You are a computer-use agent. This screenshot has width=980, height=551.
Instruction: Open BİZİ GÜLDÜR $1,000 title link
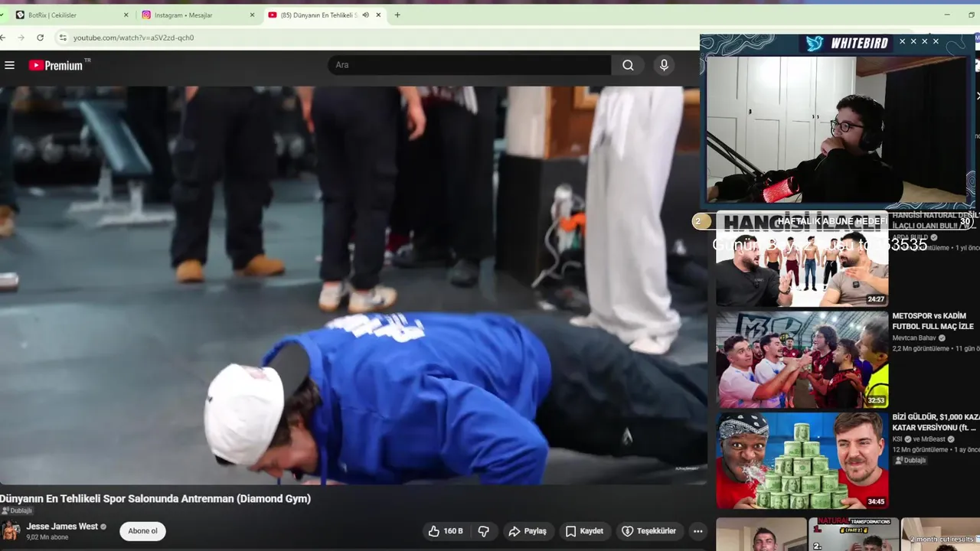936,422
